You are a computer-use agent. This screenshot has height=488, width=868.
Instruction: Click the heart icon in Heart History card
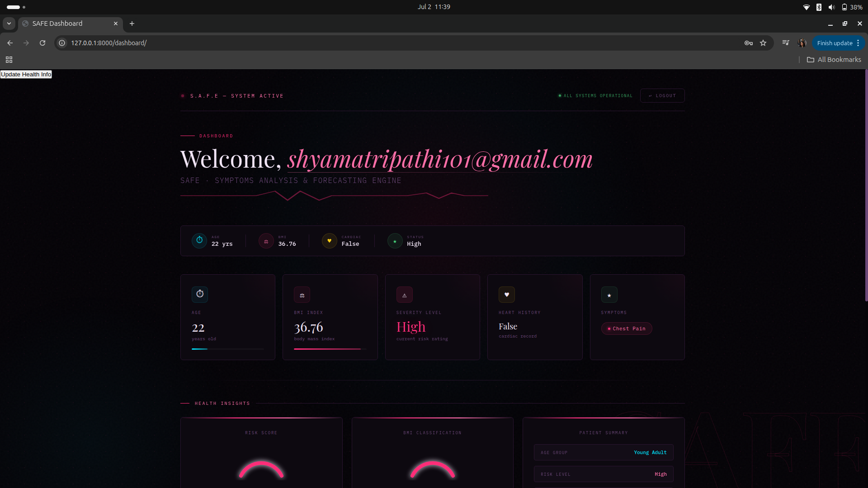click(x=507, y=295)
